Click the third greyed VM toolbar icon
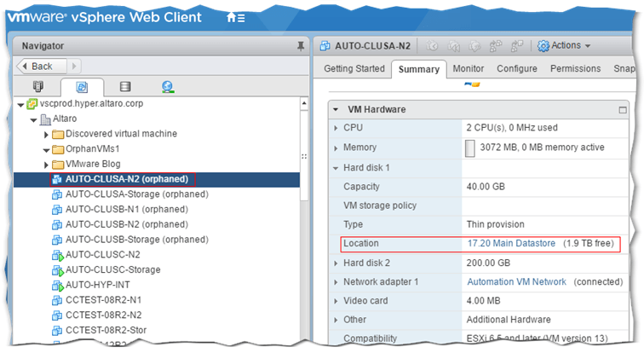 [x=474, y=46]
